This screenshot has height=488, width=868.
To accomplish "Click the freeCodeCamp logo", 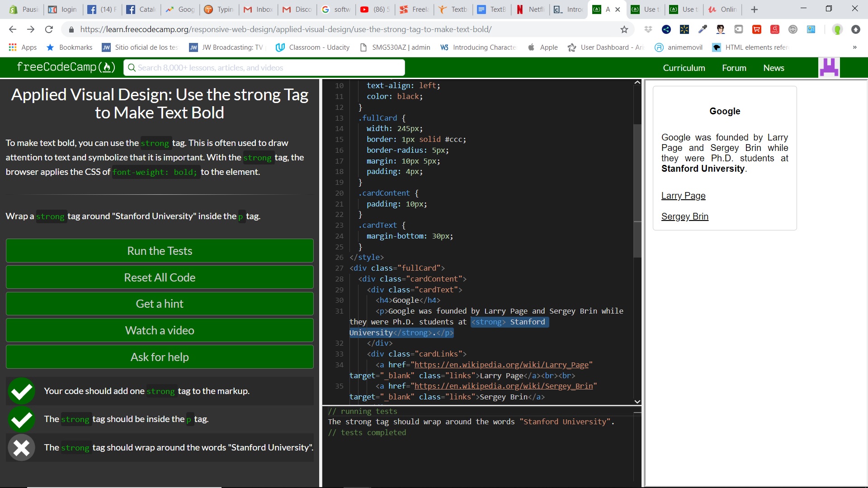I will click(66, 67).
